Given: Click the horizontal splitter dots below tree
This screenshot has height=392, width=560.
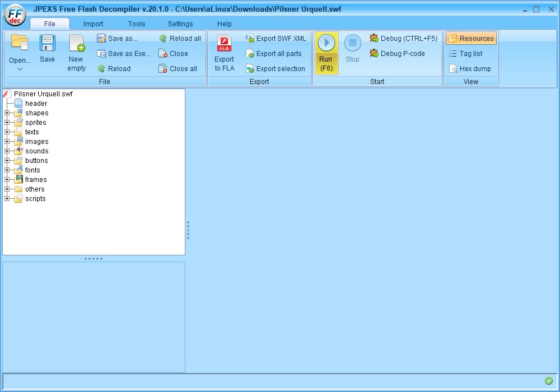Looking at the screenshot, I should coord(94,259).
